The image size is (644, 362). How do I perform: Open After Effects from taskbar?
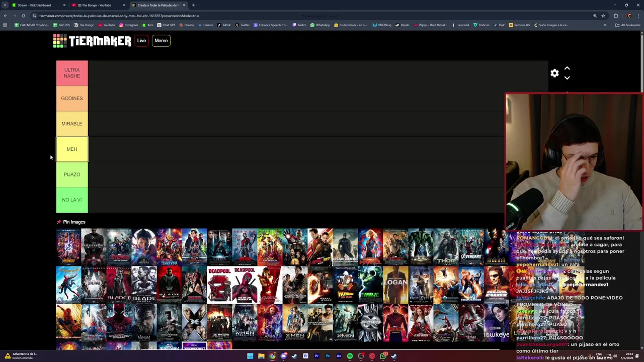pos(339,356)
